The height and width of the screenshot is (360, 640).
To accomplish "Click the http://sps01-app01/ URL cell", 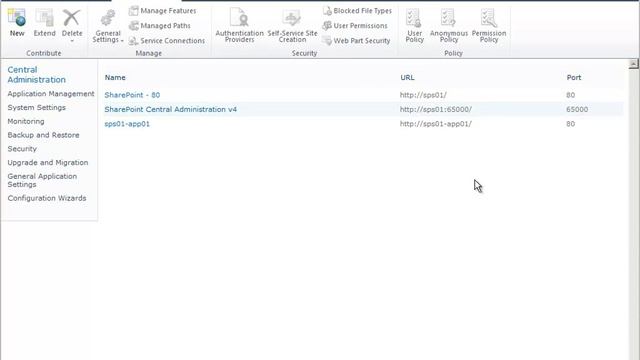I will (436, 124).
